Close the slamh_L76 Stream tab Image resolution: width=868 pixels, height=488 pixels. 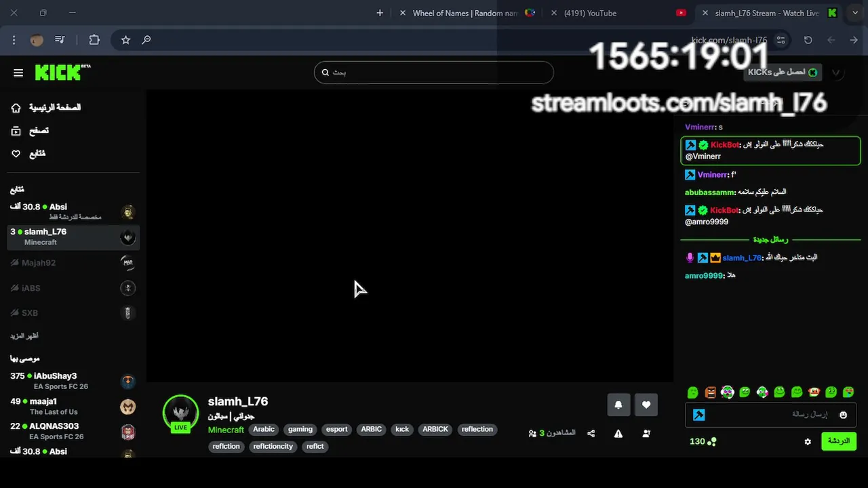705,13
